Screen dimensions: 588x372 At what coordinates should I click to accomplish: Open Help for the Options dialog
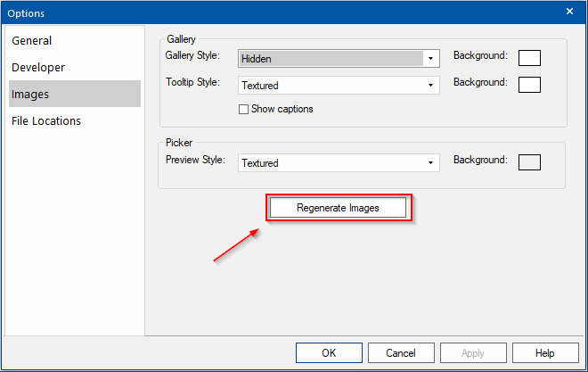pos(545,353)
